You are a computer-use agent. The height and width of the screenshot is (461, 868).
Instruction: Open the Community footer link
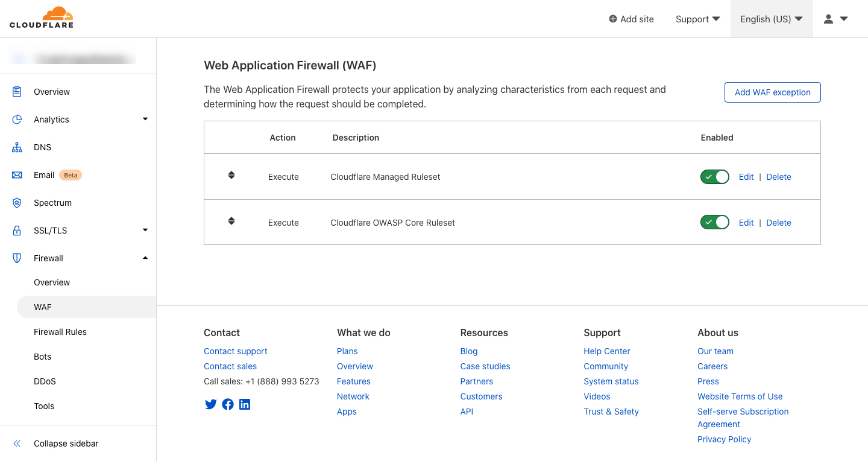[x=606, y=366]
